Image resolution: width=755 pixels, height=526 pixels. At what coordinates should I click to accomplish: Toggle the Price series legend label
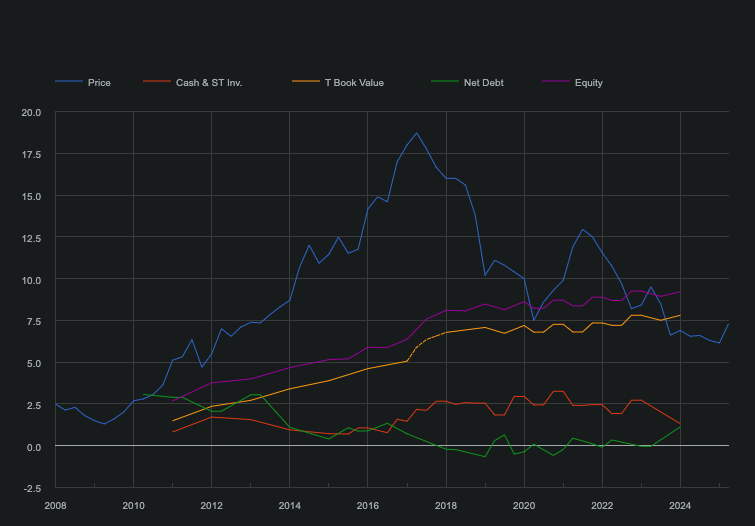[x=99, y=82]
